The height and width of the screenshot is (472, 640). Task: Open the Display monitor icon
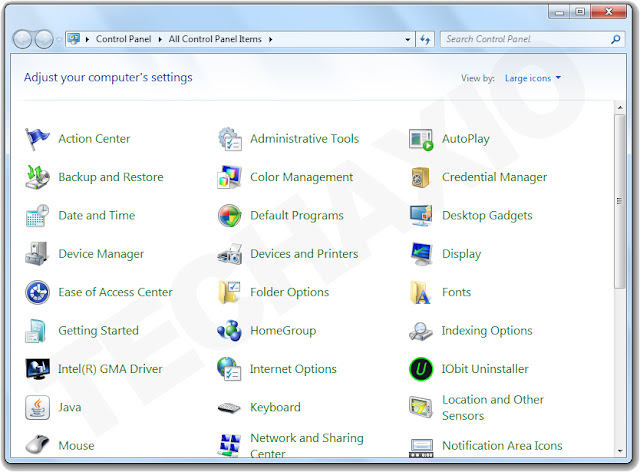(x=421, y=254)
